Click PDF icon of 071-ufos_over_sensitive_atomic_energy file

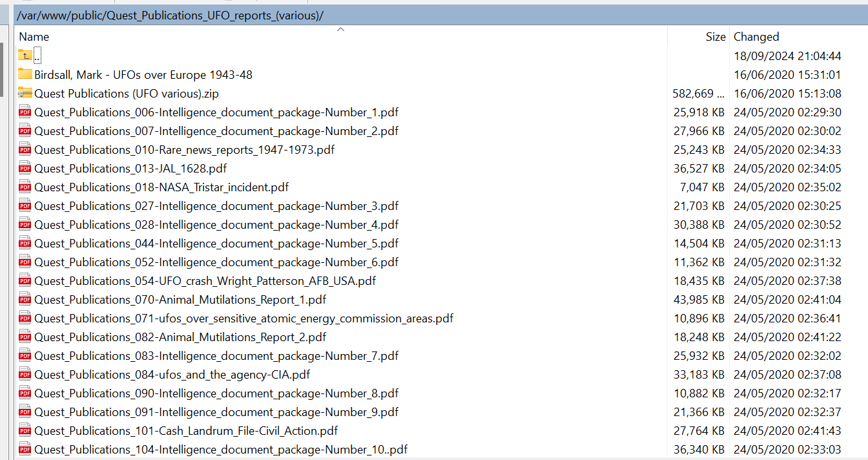25,318
